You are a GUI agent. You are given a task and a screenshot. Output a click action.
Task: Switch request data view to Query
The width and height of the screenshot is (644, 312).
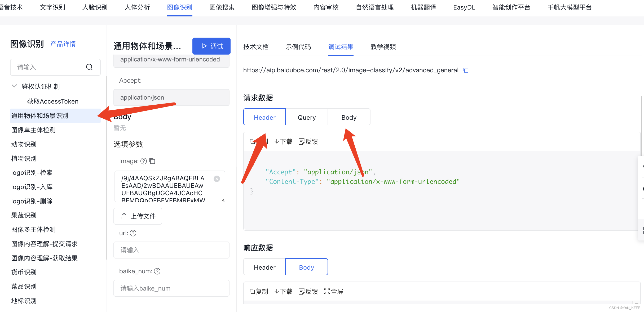coord(307,117)
